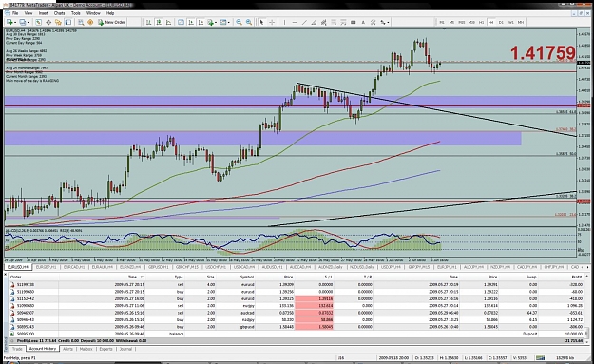Select the EURUSD,H4 chart tab
Viewport: 594px width, 364px height.
pos(18,267)
